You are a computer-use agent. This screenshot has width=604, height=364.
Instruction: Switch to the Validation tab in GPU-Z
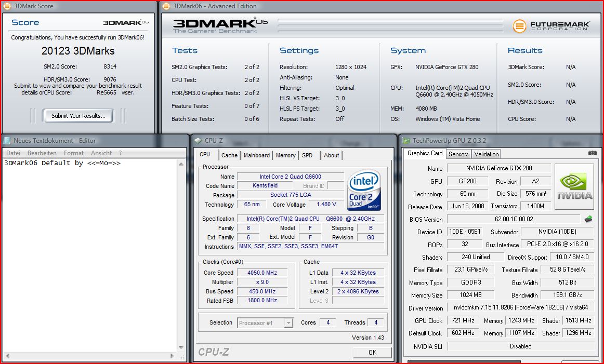(x=486, y=154)
